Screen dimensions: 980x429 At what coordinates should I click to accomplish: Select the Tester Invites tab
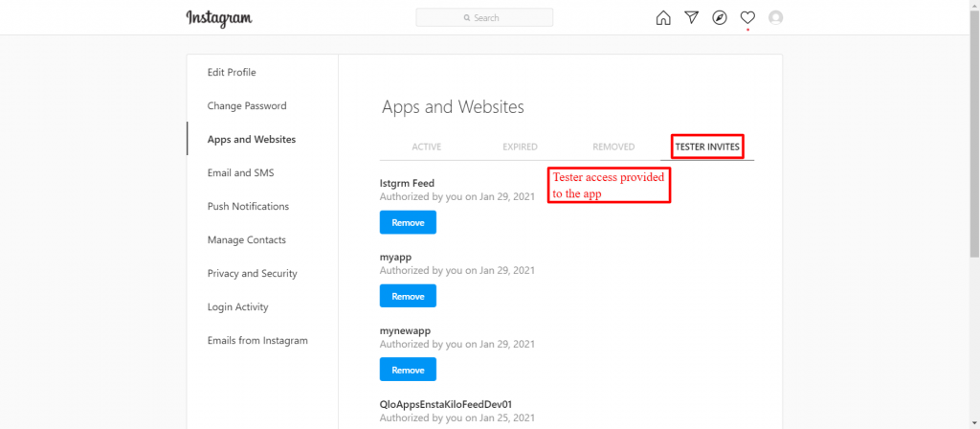(x=707, y=147)
